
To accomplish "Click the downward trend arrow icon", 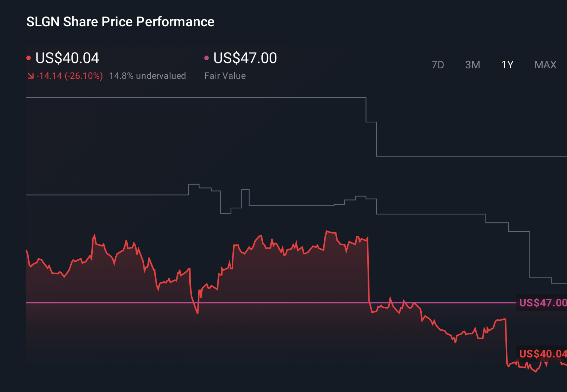I will click(31, 76).
